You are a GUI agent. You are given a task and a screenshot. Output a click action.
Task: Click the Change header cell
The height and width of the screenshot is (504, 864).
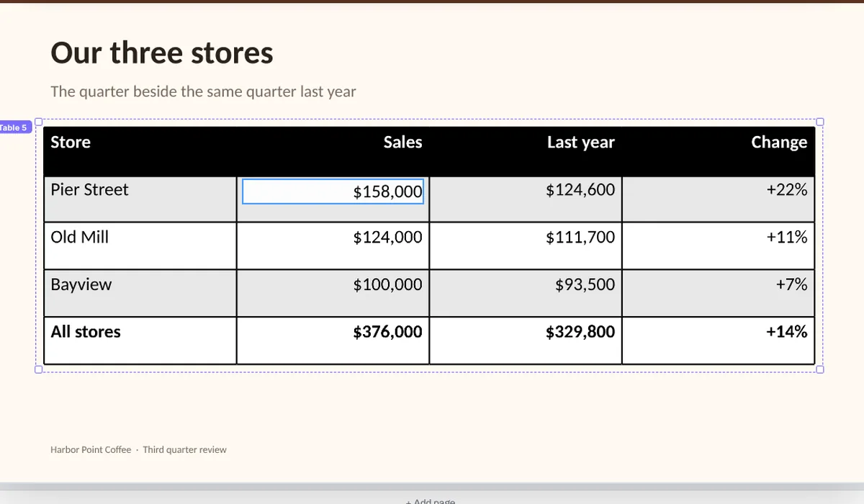coord(719,151)
